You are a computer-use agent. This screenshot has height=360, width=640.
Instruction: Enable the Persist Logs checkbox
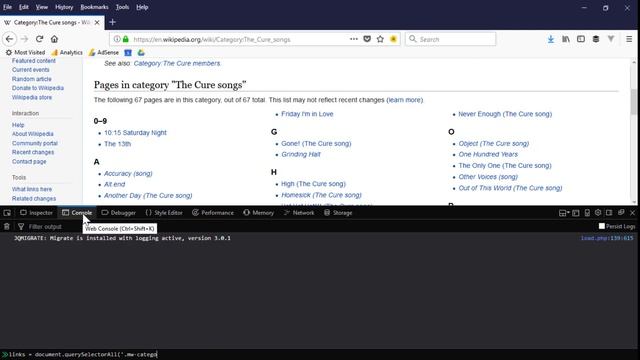pos(601,226)
